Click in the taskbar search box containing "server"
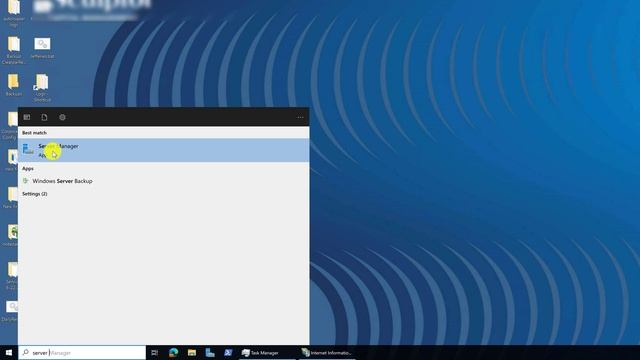Screen dimensions: 640x360 (82, 353)
